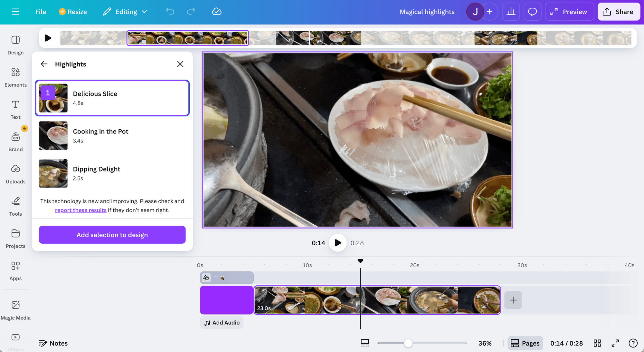Click the undo arrow
This screenshot has width=644, height=352.
coord(170,12)
